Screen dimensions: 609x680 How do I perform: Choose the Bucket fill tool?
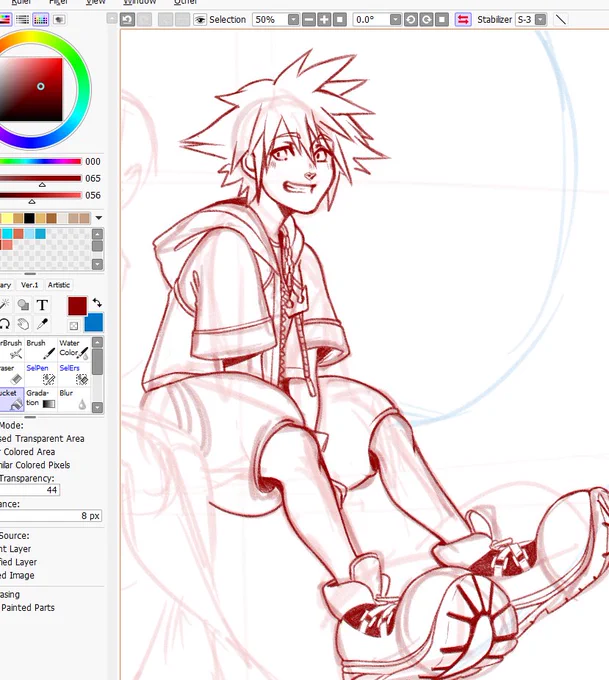tap(11, 399)
